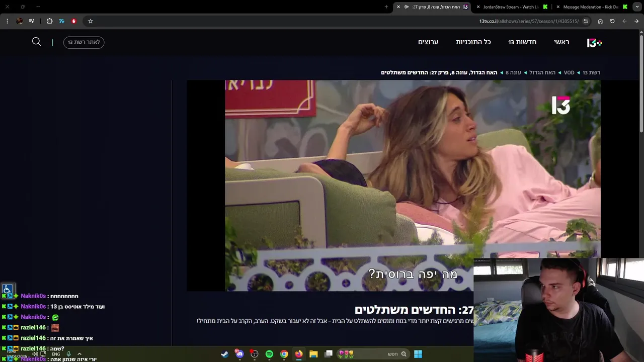Click the red ad-blocker extension icon
This screenshot has height=362, width=644.
[x=73, y=21]
